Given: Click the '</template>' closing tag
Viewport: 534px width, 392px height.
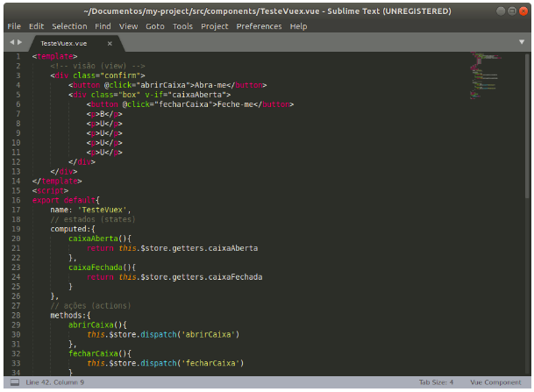Looking at the screenshot, I should (x=57, y=182).
